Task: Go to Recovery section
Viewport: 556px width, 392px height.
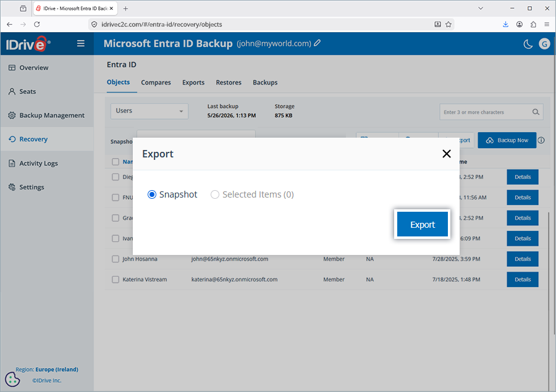Action: pyautogui.click(x=47, y=139)
